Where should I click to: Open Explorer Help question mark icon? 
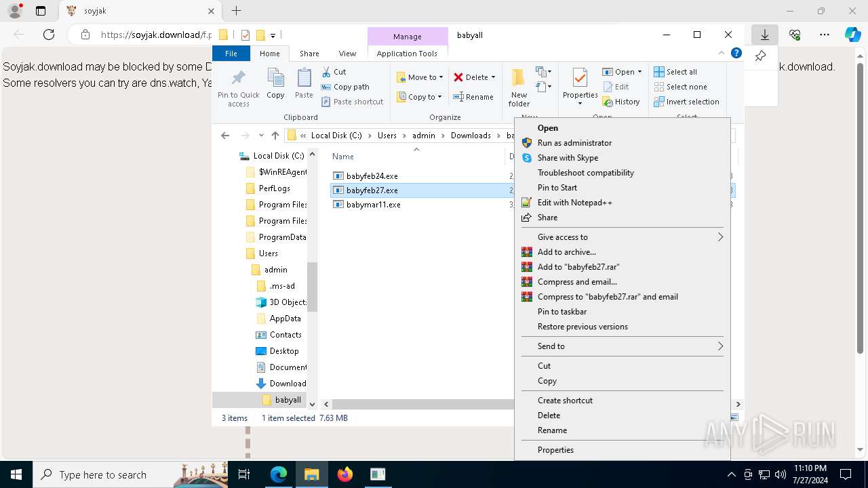[x=736, y=53]
